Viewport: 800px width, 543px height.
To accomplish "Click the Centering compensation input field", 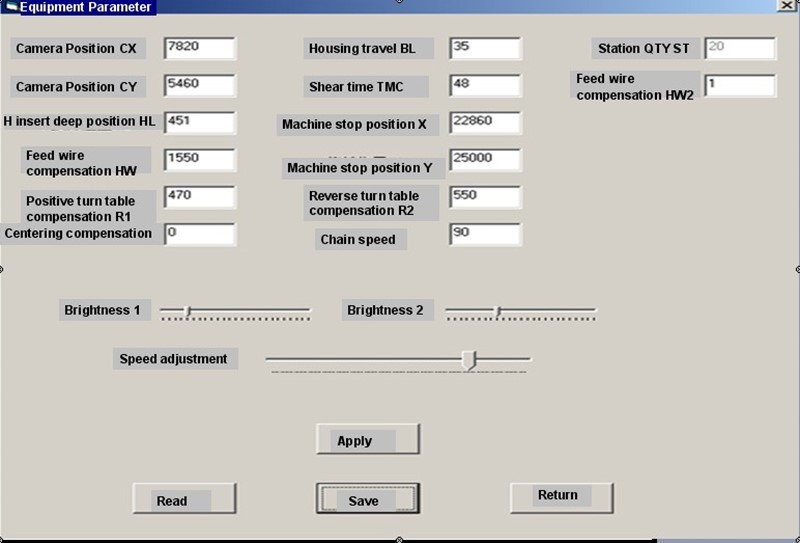I will coord(200,235).
